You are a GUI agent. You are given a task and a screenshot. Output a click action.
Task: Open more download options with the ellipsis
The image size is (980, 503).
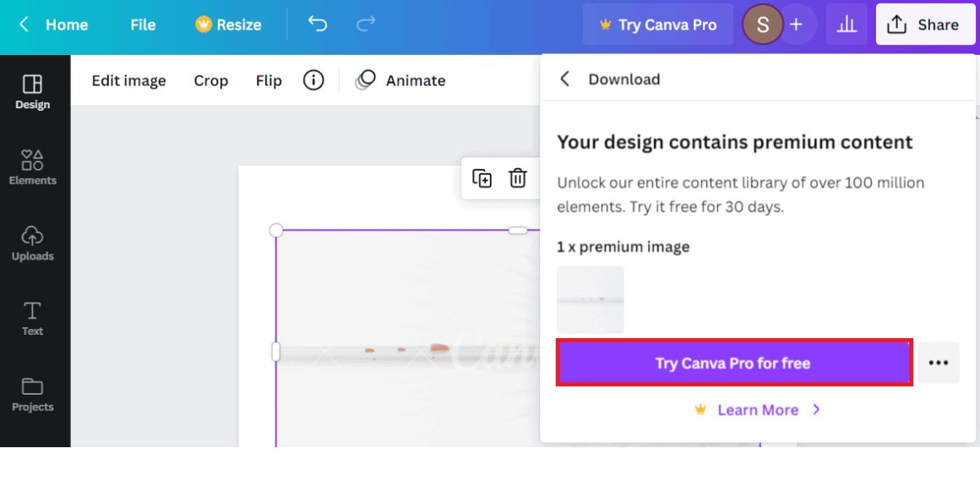point(939,363)
